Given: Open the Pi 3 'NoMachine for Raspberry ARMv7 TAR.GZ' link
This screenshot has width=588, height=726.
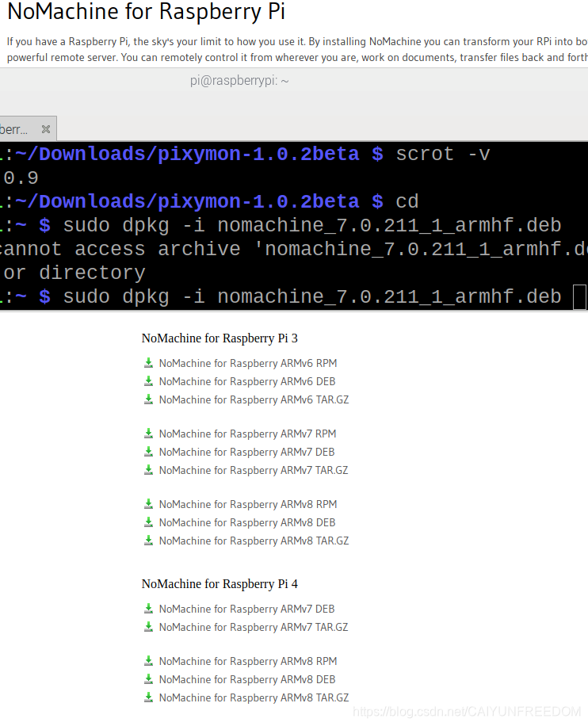Looking at the screenshot, I should click(254, 471).
